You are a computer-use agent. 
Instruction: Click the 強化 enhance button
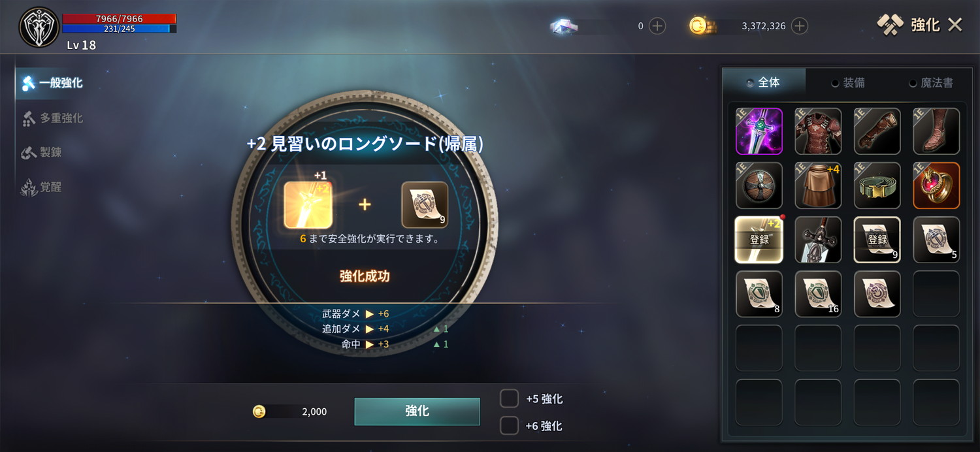(417, 411)
